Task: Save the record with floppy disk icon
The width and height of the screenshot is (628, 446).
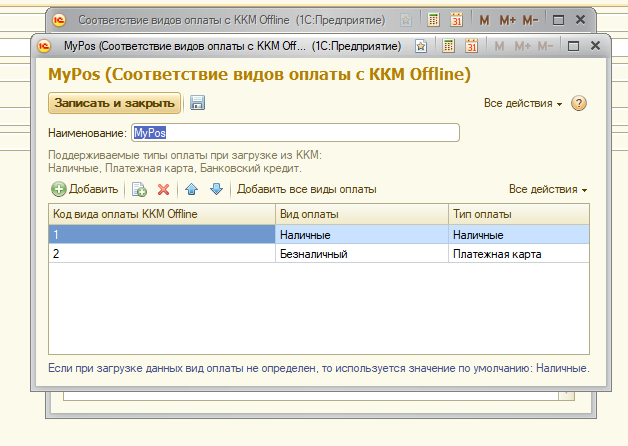Action: [197, 103]
